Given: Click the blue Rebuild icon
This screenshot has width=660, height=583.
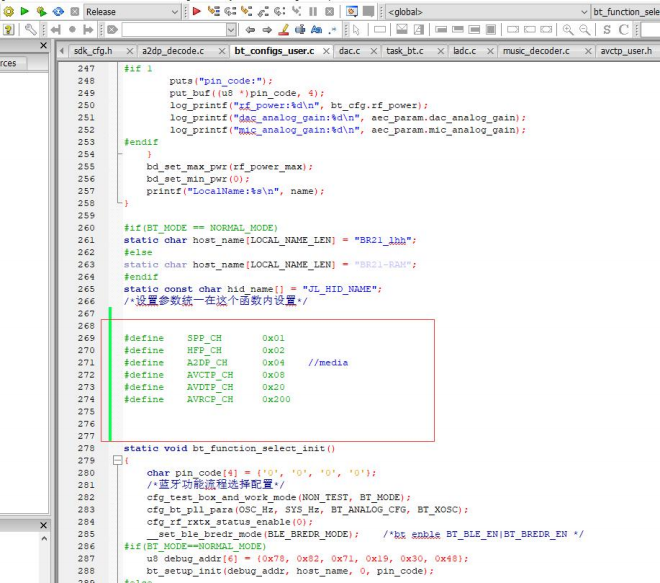Looking at the screenshot, I should 58,12.
